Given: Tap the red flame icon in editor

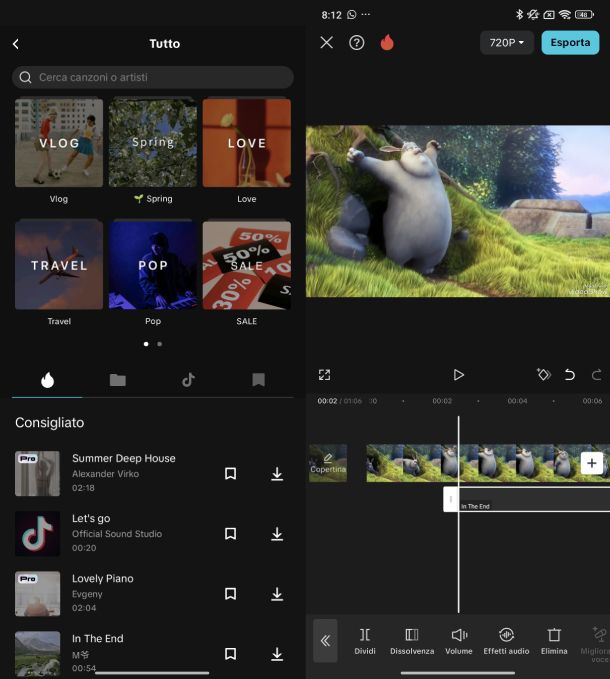Looking at the screenshot, I should point(387,42).
